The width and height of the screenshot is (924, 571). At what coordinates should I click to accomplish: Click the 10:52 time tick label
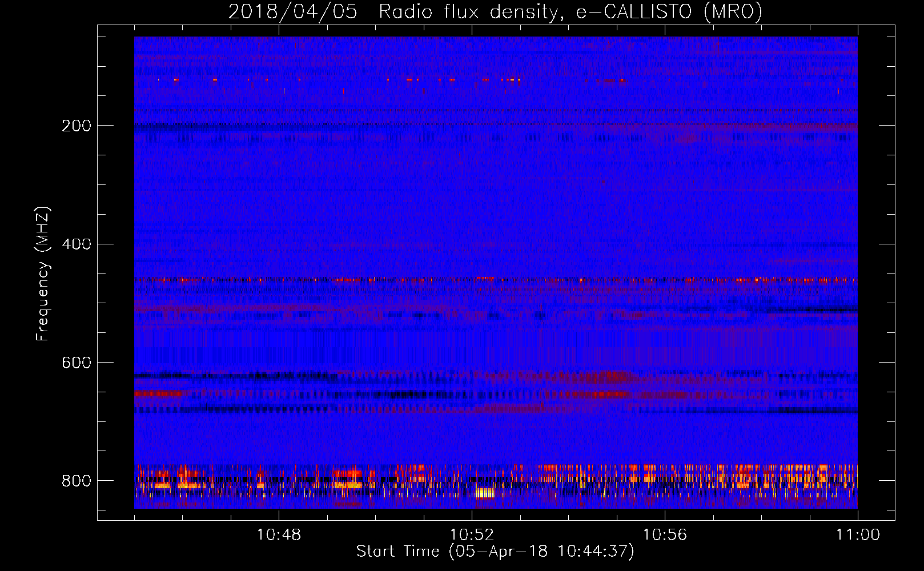pyautogui.click(x=472, y=535)
